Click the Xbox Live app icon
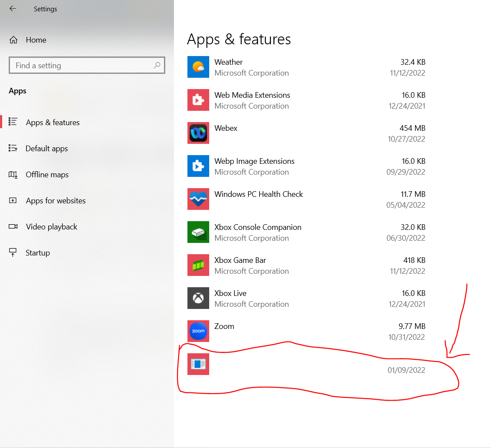Screen dimensions: 491x448 pyautogui.click(x=198, y=298)
